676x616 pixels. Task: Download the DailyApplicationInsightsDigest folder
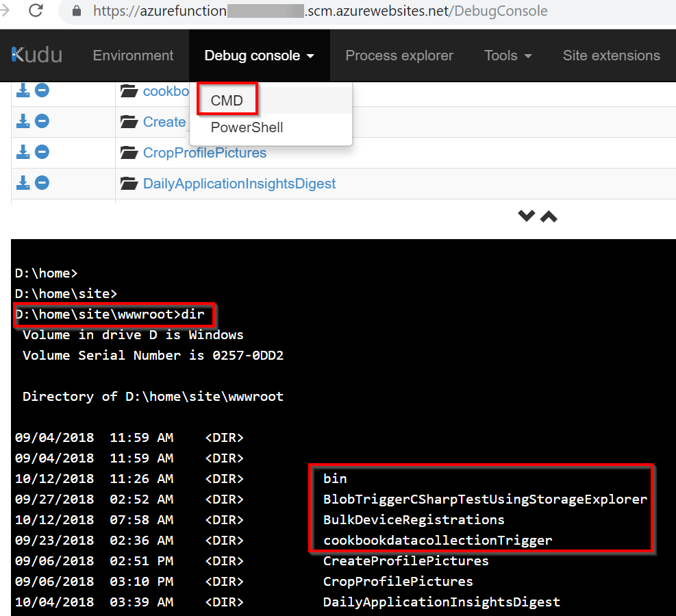(x=23, y=183)
